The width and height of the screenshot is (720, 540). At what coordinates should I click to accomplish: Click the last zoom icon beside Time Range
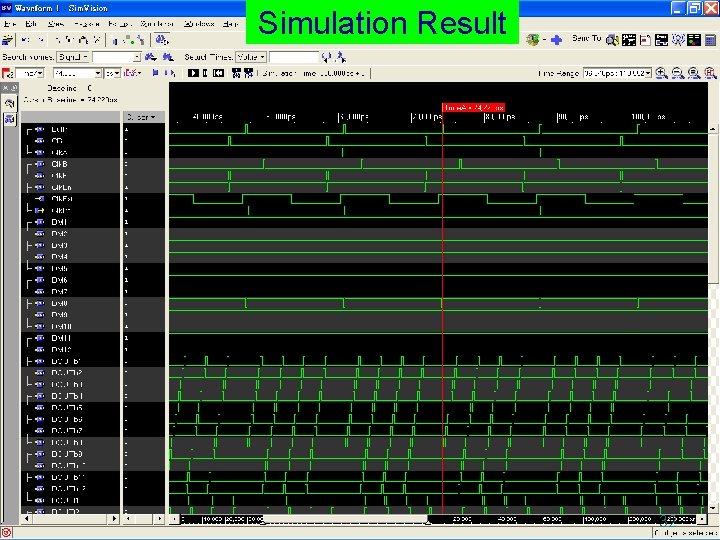click(710, 73)
